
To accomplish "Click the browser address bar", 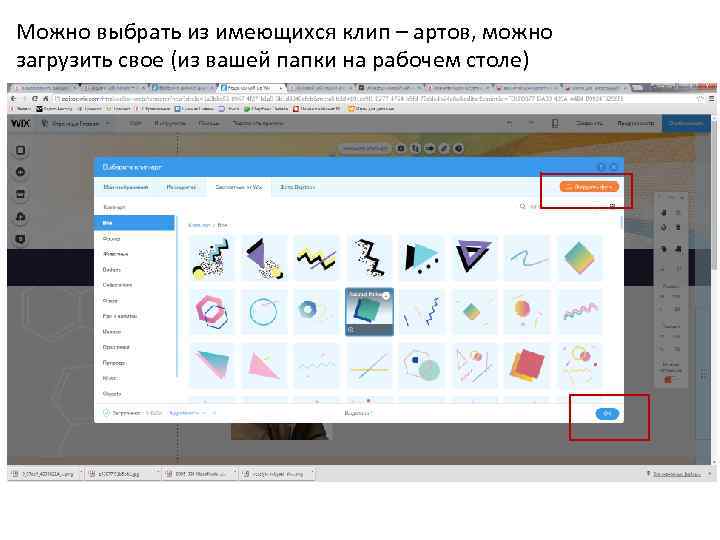I will pos(340,98).
